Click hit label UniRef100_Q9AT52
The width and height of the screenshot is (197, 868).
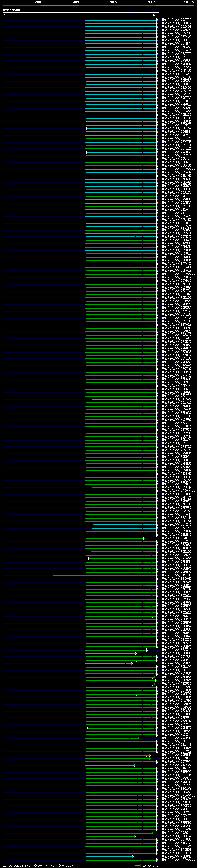[x=177, y=128]
